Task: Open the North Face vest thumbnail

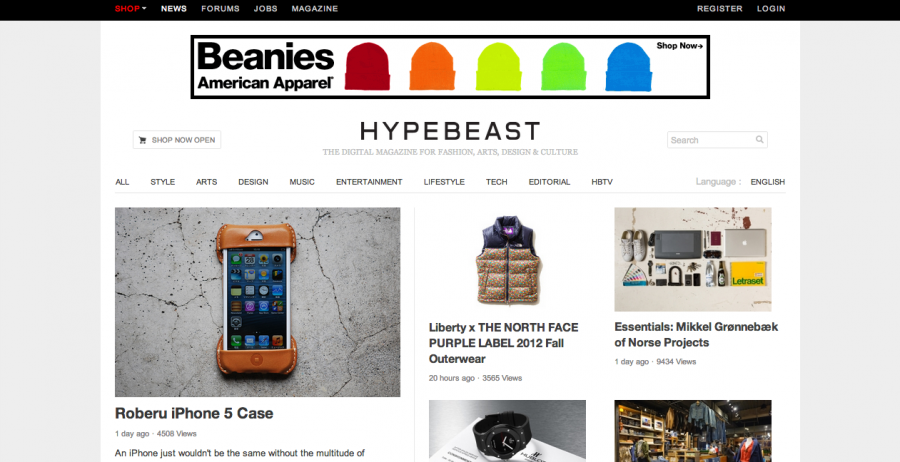Action: click(507, 260)
